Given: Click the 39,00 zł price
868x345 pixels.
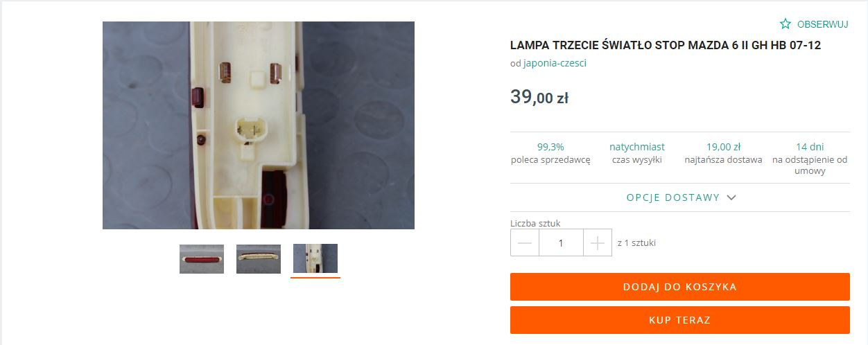Looking at the screenshot, I should coord(539,97).
